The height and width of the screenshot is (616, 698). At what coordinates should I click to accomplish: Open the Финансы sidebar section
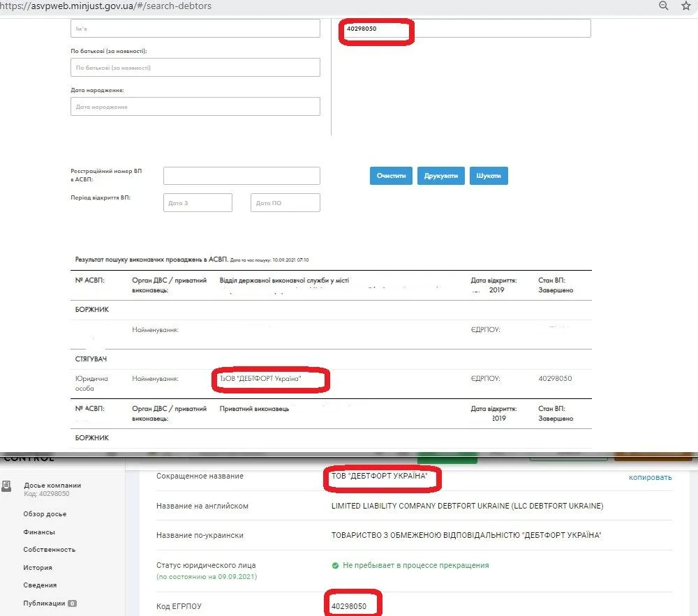(x=39, y=532)
